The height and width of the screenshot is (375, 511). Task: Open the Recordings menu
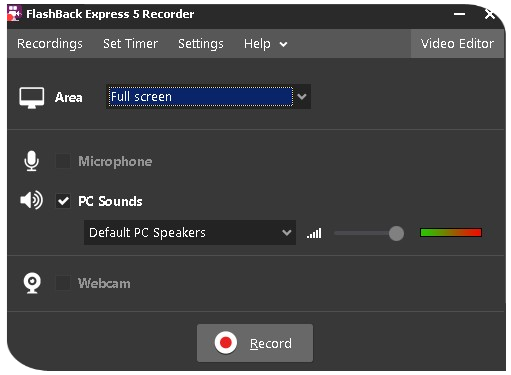50,44
